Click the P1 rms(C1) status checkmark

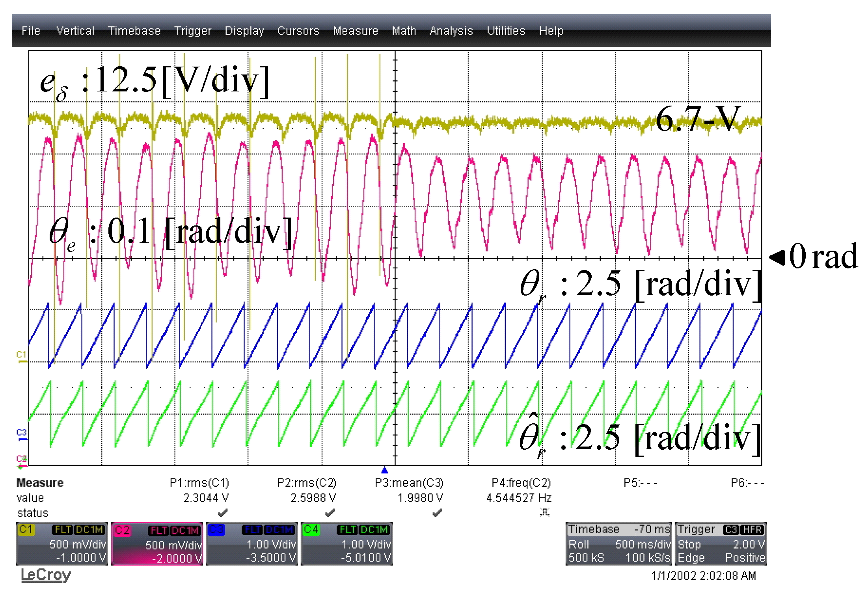(x=223, y=513)
